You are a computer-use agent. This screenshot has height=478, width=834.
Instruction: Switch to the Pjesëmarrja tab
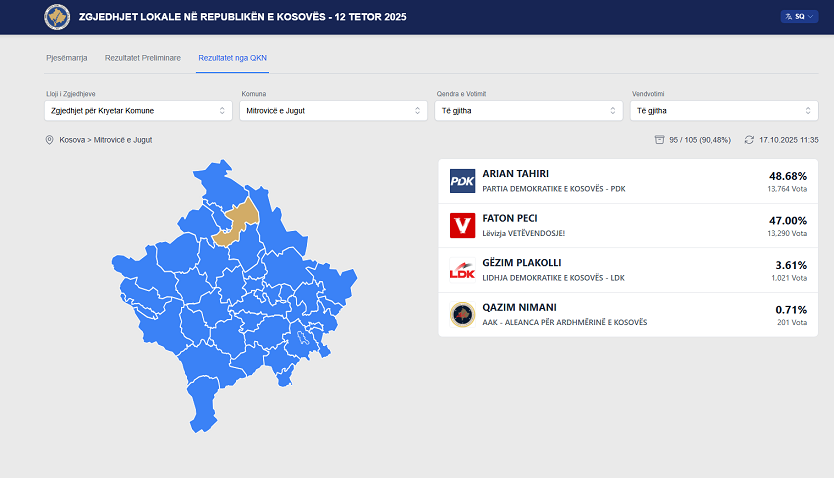(67, 58)
